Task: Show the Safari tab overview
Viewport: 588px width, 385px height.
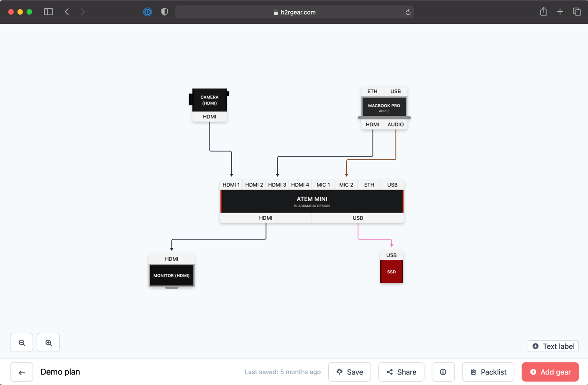Action: 577,12
